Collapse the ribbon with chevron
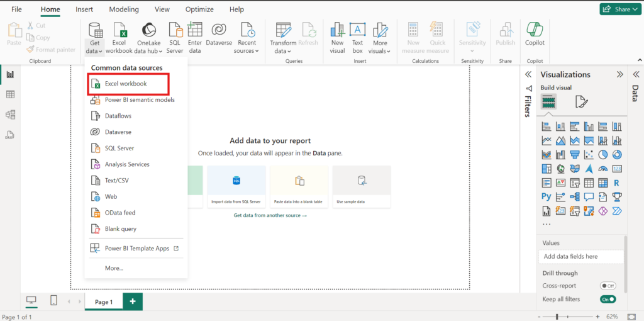 coord(640,60)
